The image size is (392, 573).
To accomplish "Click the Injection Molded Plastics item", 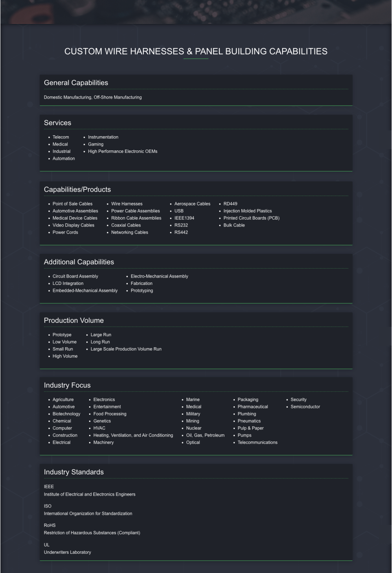I will pyautogui.click(x=247, y=211).
